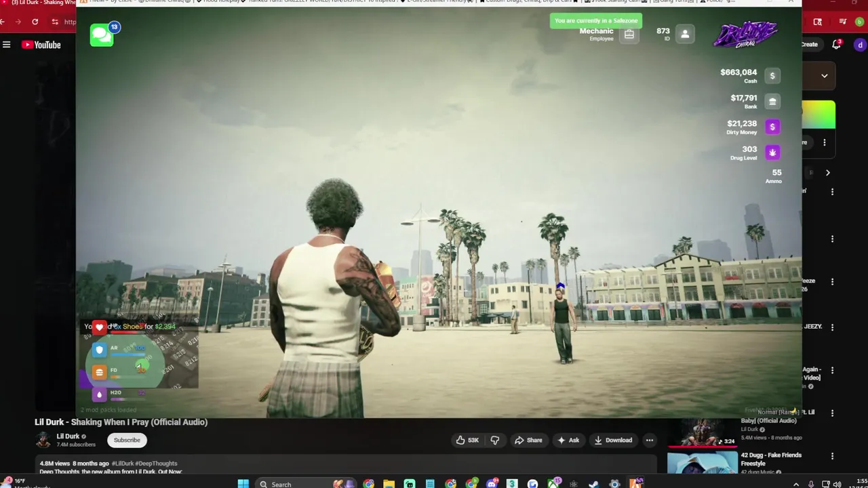This screenshot has width=868, height=488.
Task: Open the browser profile avatar labeled b
Action: click(860, 22)
